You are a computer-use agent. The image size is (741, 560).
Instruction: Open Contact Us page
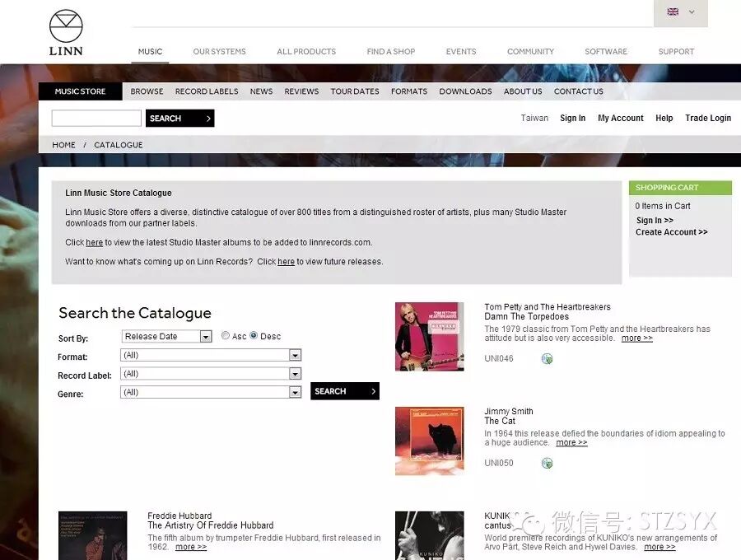579,91
